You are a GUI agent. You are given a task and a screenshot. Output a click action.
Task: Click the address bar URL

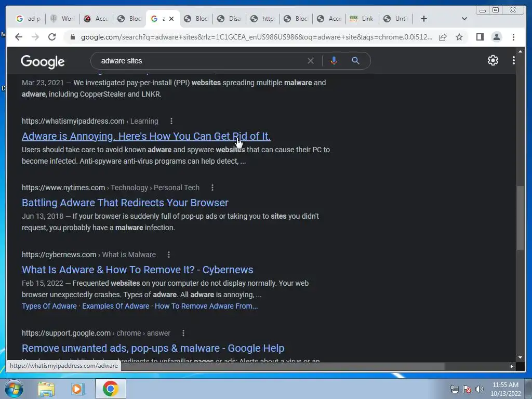click(x=257, y=37)
